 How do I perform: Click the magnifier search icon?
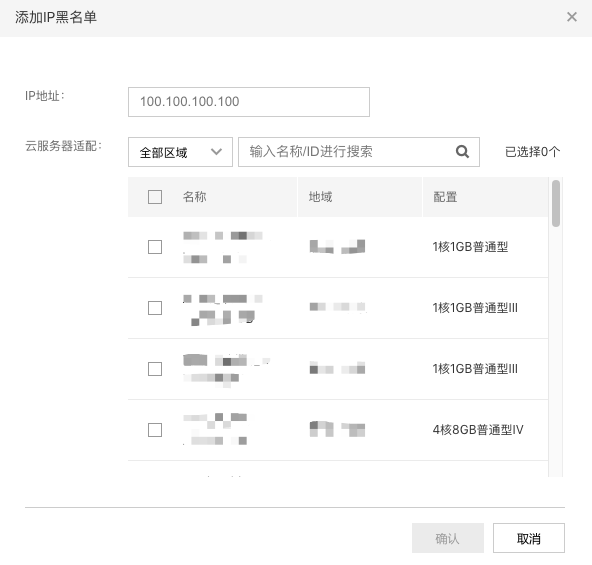462,152
